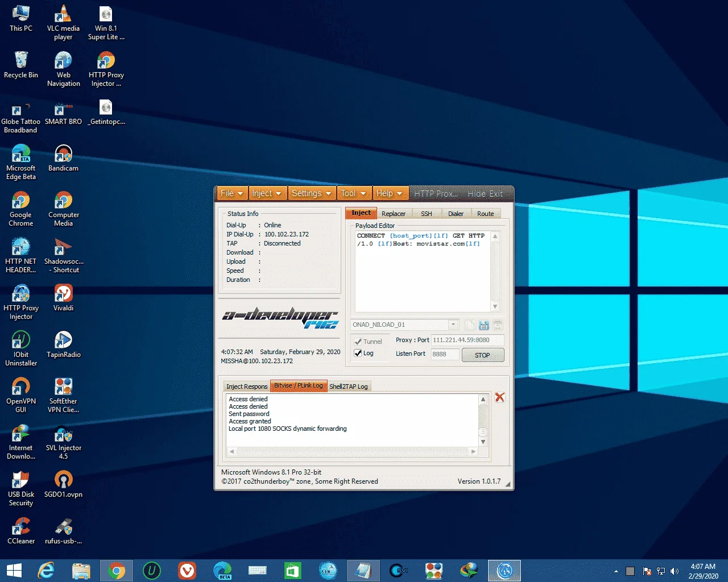
Task: Select the HTTP NET HEADER desktop icon
Action: point(21,255)
